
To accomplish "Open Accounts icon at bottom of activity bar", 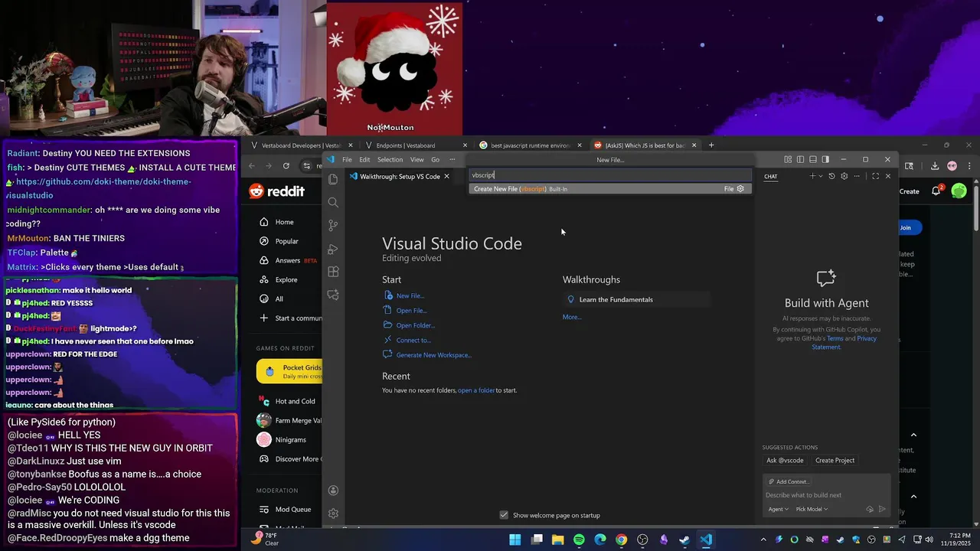I will [x=333, y=491].
